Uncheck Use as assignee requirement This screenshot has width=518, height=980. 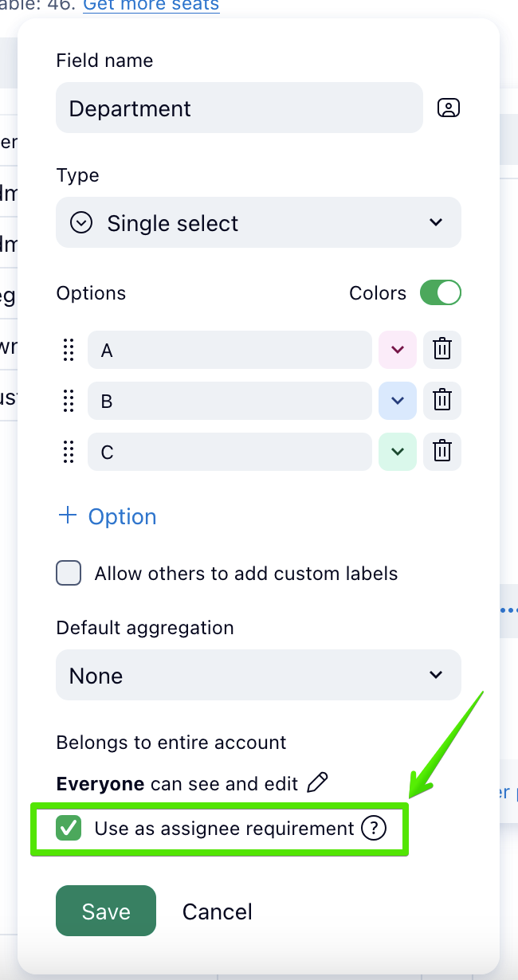point(69,829)
